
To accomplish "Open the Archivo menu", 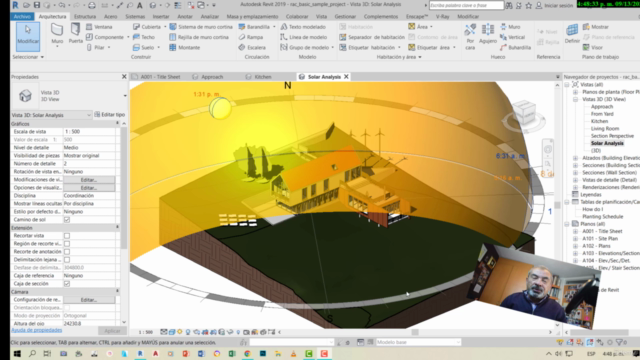I will [22, 16].
